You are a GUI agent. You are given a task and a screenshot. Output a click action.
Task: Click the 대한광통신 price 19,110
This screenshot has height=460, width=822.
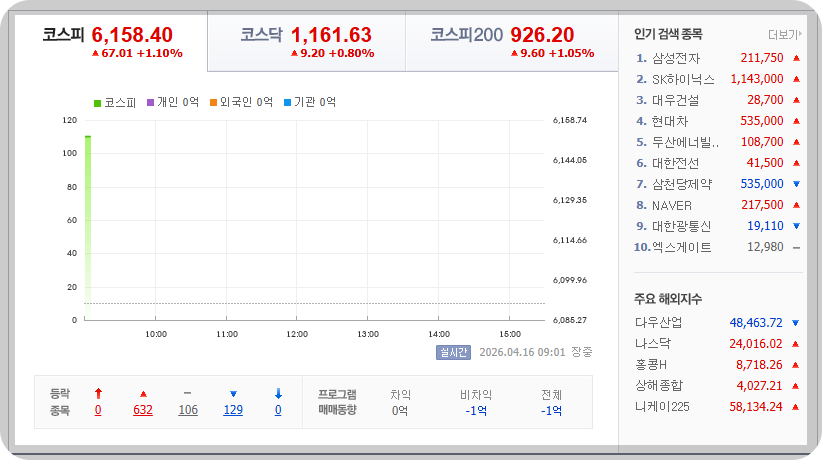coord(765,226)
